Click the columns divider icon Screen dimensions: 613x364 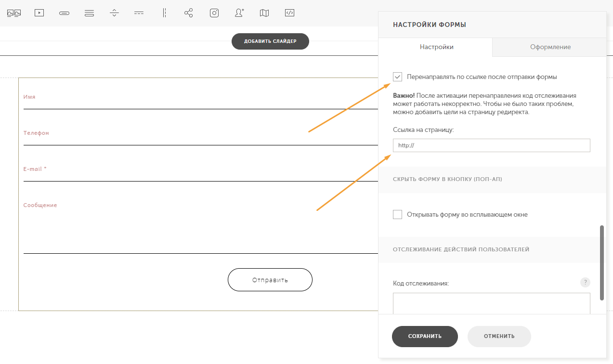click(164, 13)
